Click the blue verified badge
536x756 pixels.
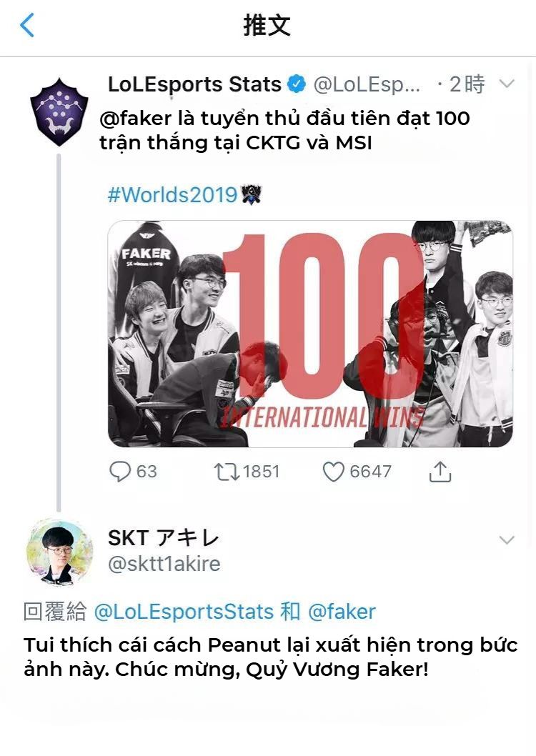297,84
